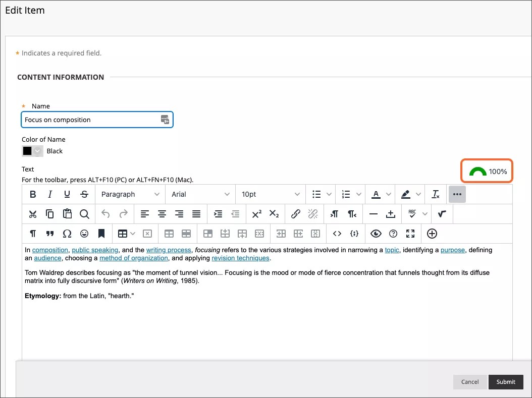Select the superscript icon
Screen dimensions: 532x398
click(257, 213)
